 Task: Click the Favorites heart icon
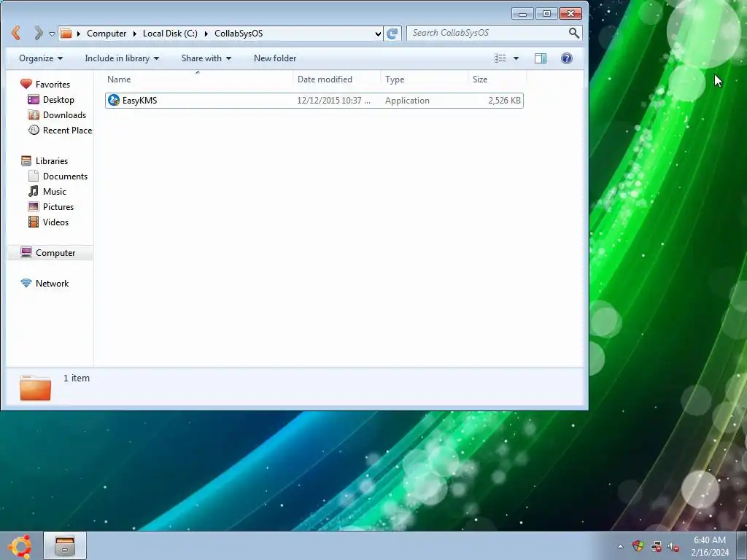26,84
